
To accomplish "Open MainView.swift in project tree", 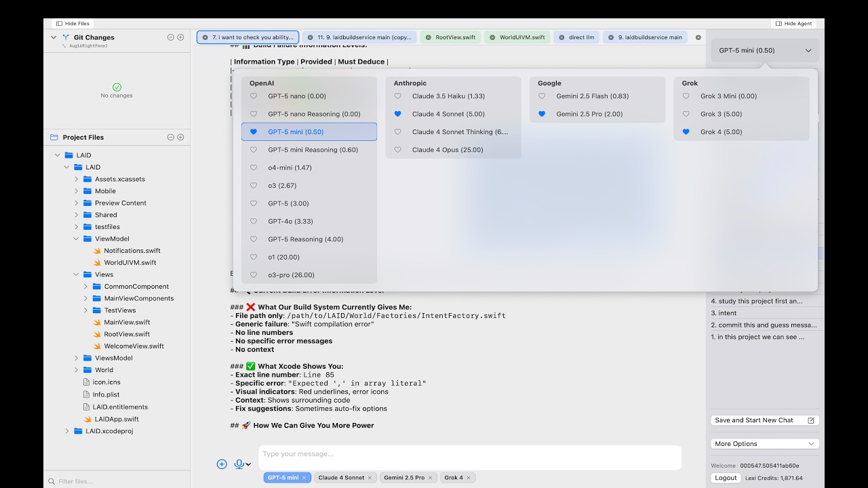I will point(127,323).
